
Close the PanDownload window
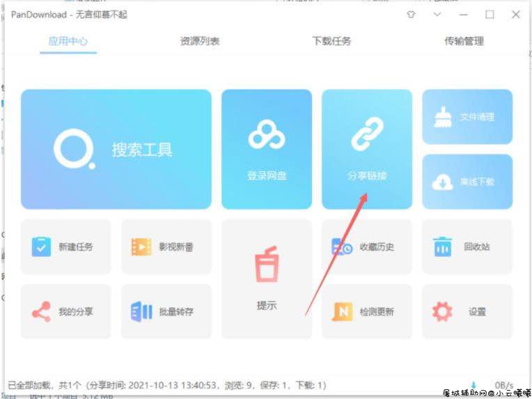pyautogui.click(x=516, y=15)
